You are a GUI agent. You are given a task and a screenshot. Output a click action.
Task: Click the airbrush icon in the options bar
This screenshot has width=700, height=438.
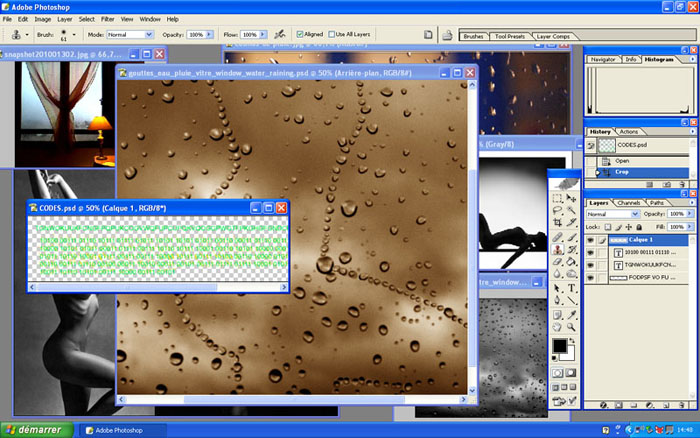pos(278,34)
